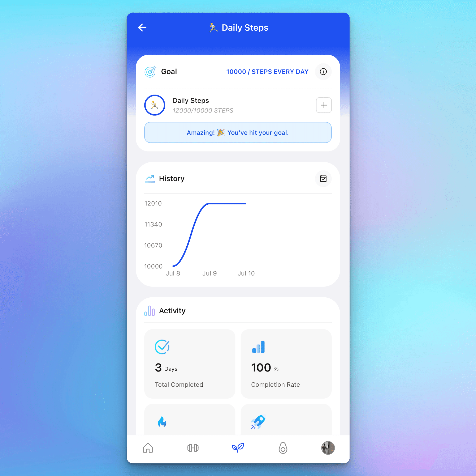Add new steps using the plus button
This screenshot has width=476, height=476.
[324, 105]
